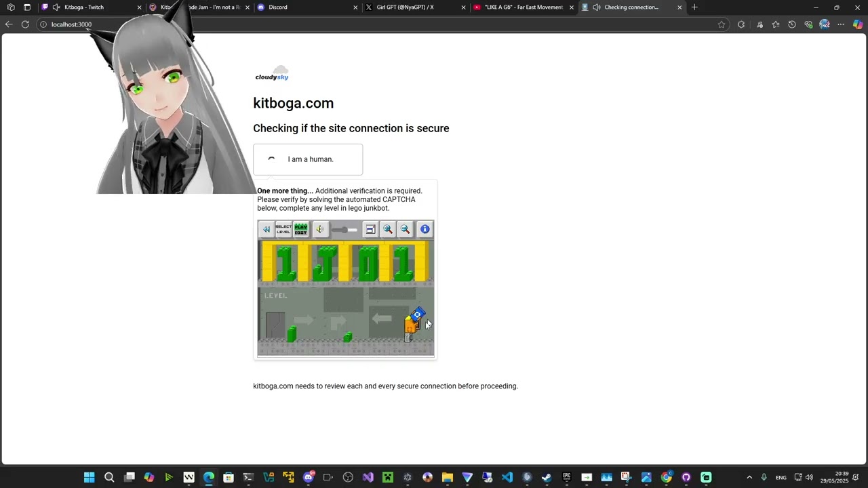Click the tall green brick near door
Image resolution: width=868 pixels, height=488 pixels.
point(292,334)
